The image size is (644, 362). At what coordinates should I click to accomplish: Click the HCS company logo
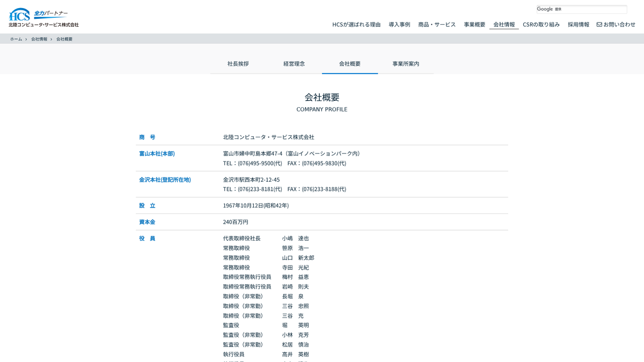coord(43,18)
